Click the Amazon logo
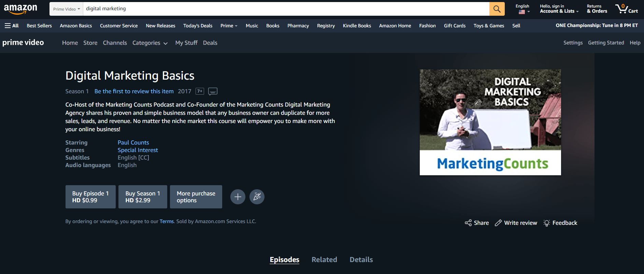 click(20, 9)
